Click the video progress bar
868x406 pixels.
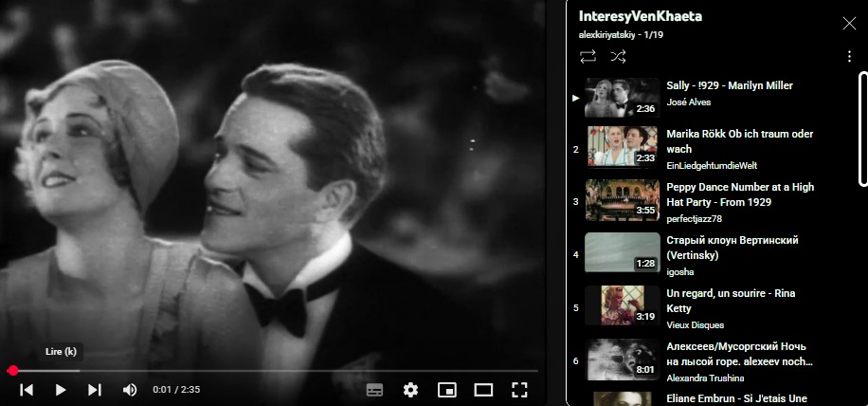[x=275, y=370]
